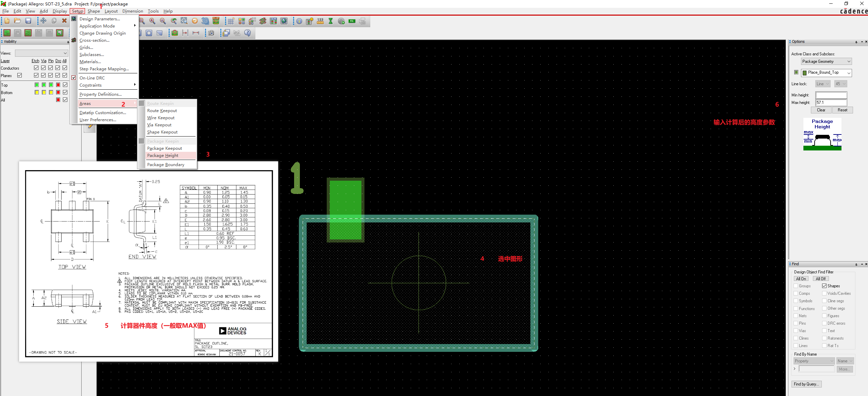Screen dimensions: 868x396
Task: Uncheck Shapes in Find filter
Action: (x=824, y=286)
